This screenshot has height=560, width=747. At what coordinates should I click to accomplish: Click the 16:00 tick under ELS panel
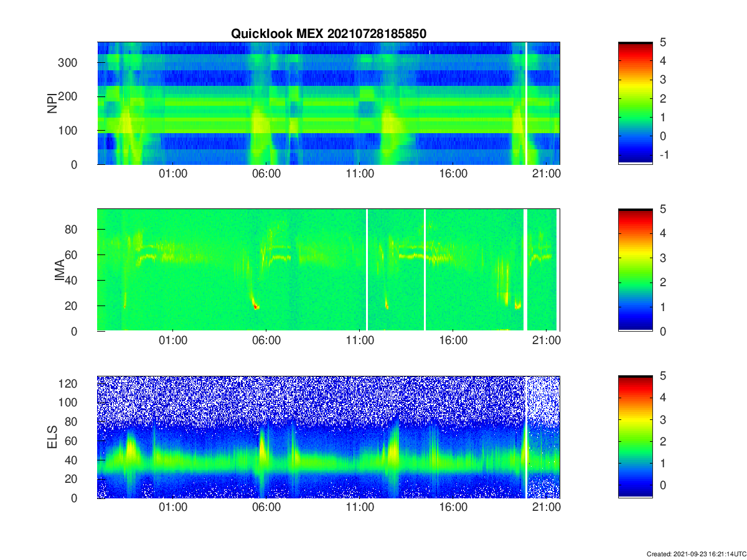(x=453, y=507)
